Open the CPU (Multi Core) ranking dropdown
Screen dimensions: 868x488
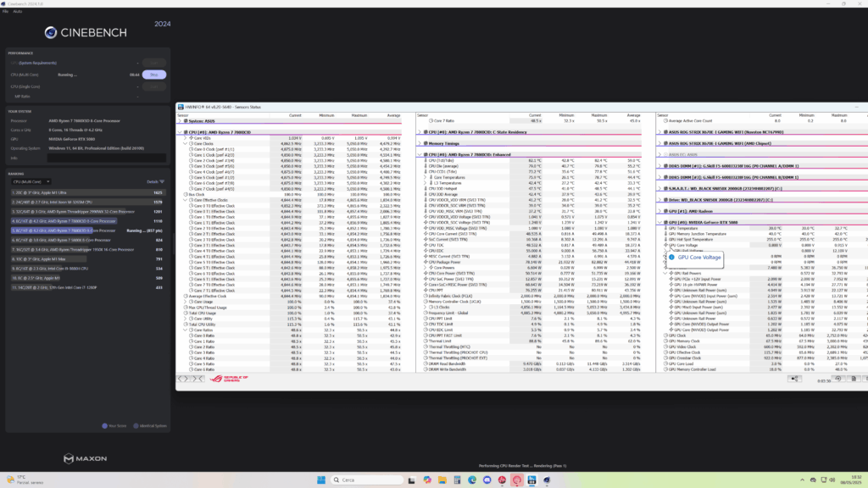coord(31,181)
